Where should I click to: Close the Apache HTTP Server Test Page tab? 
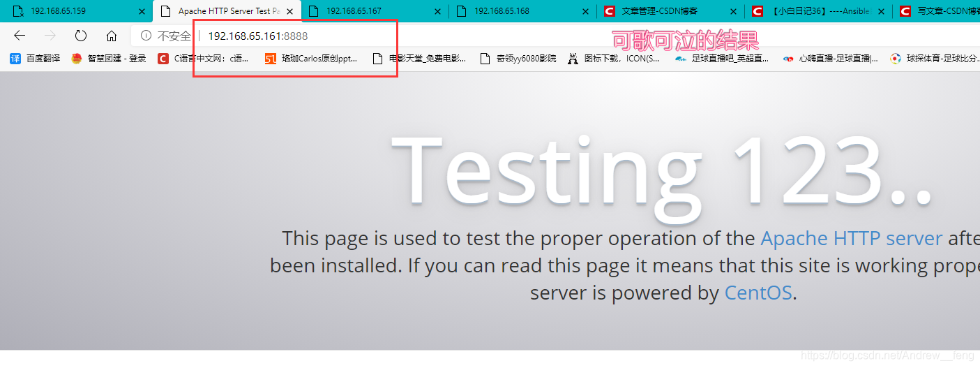[x=290, y=12]
